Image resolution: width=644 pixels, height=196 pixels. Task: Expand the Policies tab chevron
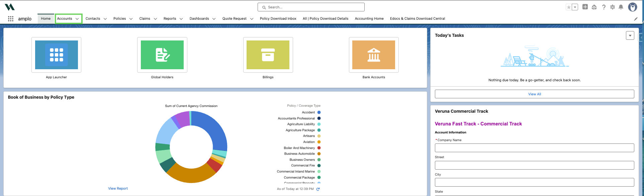pyautogui.click(x=131, y=19)
